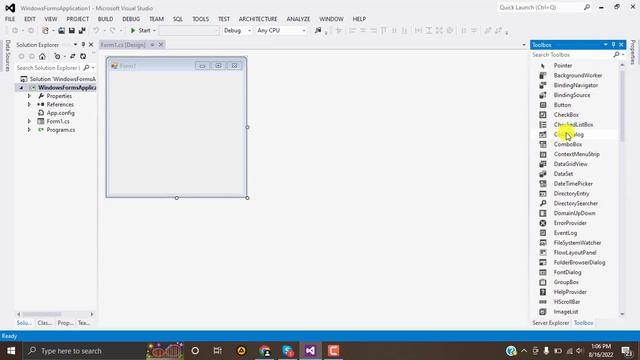Open the FILE menu

click(10, 19)
